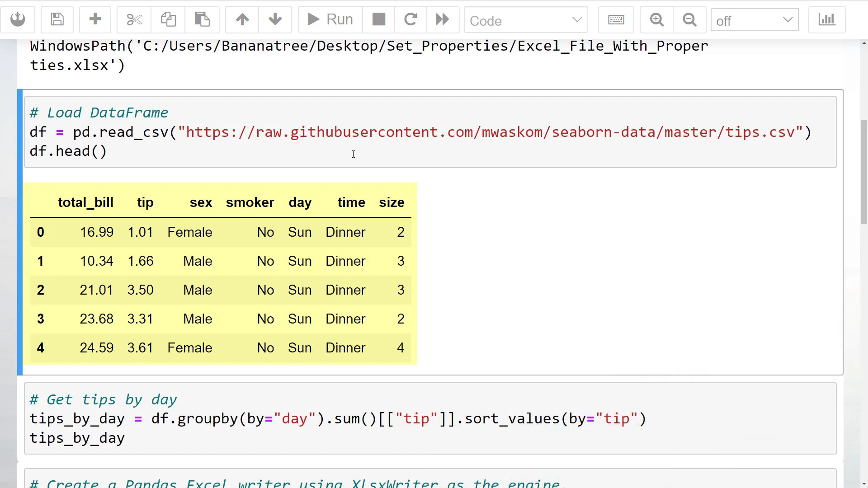The width and height of the screenshot is (868, 488).
Task: Paste cell from clipboard
Action: click(x=202, y=19)
